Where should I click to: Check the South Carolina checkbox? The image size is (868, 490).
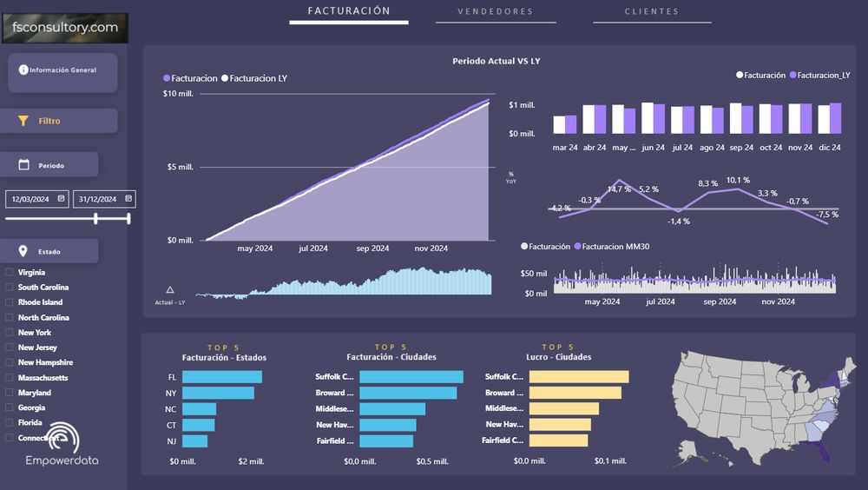coord(9,287)
